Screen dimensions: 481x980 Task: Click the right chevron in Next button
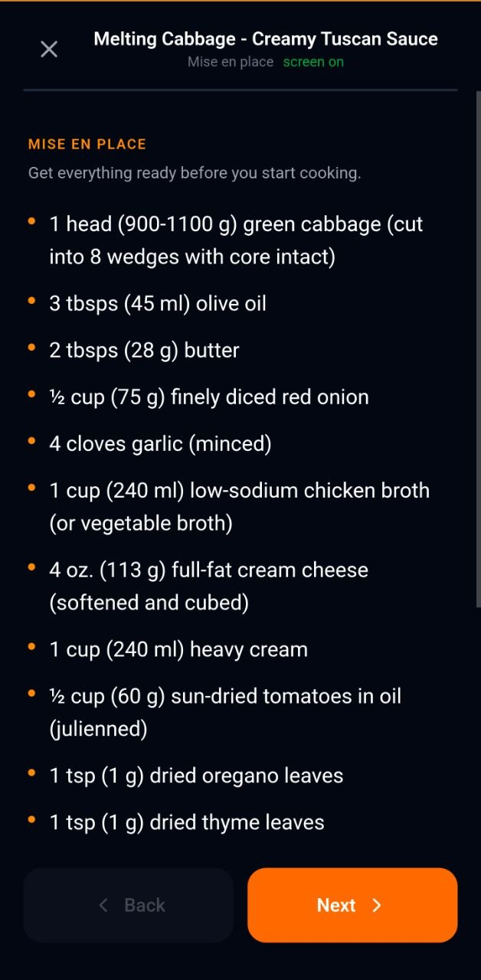pyautogui.click(x=377, y=905)
